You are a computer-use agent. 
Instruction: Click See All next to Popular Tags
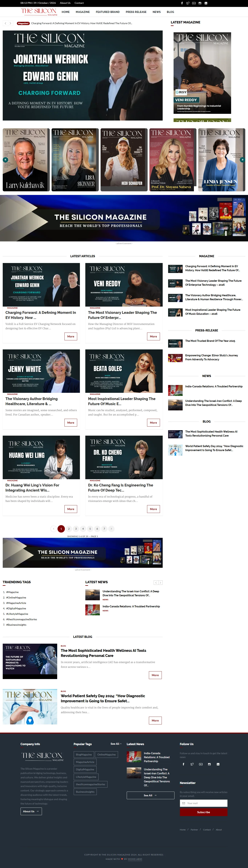[116, 744]
